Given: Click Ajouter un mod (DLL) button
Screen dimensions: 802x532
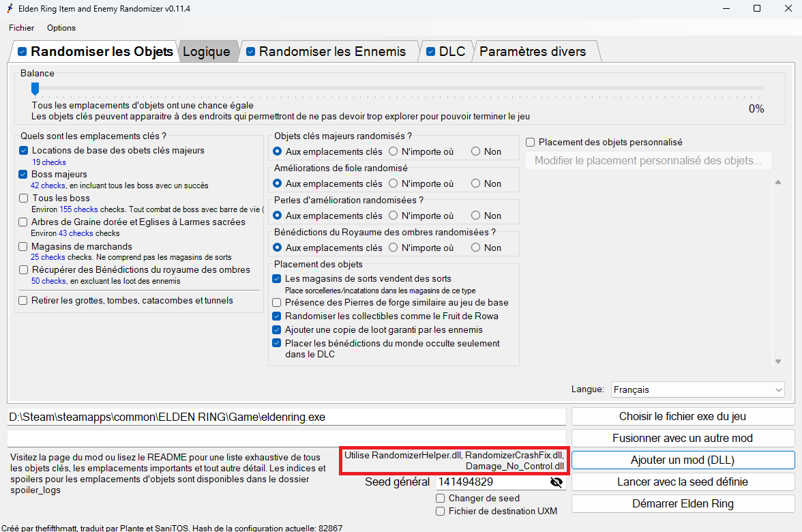Looking at the screenshot, I should tap(683, 460).
